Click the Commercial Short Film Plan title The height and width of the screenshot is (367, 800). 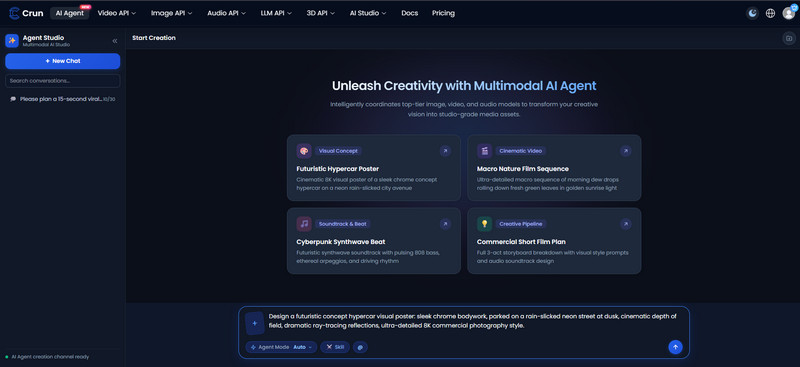tap(521, 242)
